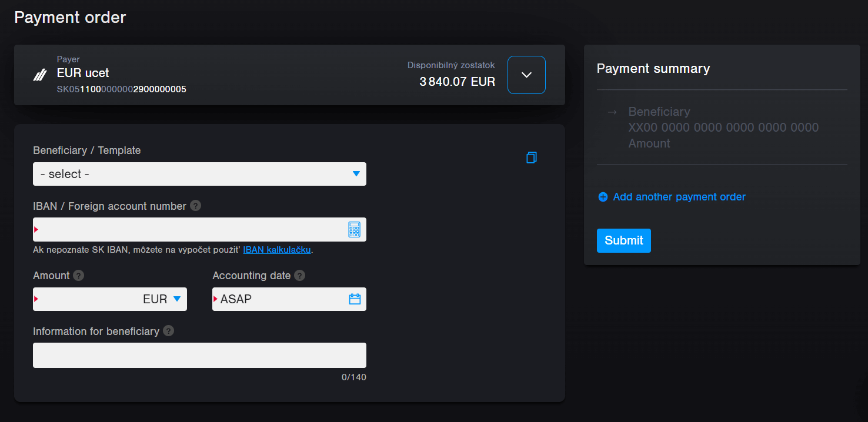Image resolution: width=868 pixels, height=422 pixels.
Task: Collapse the payer account details chevron
Action: (x=526, y=75)
